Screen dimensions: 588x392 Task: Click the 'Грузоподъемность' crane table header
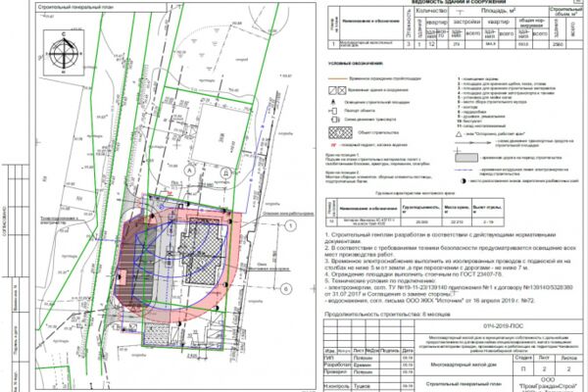[x=420, y=209]
